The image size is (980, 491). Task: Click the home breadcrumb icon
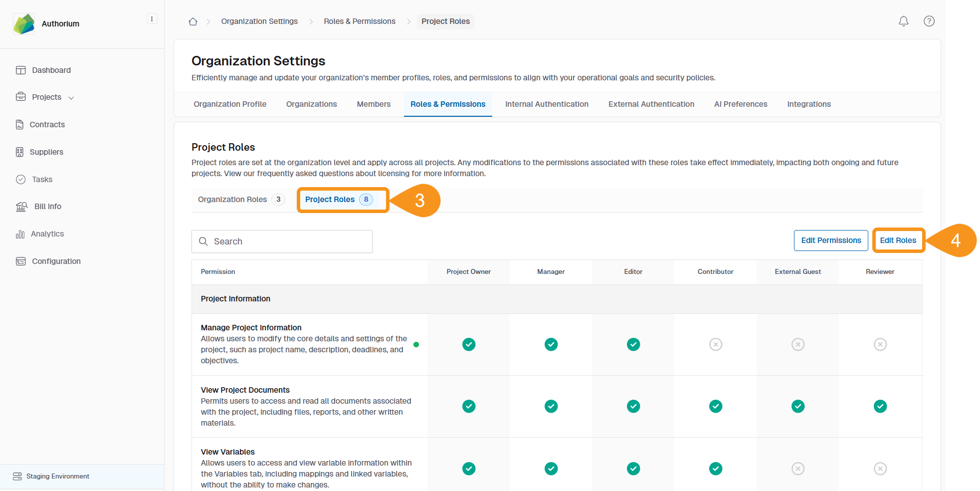193,21
